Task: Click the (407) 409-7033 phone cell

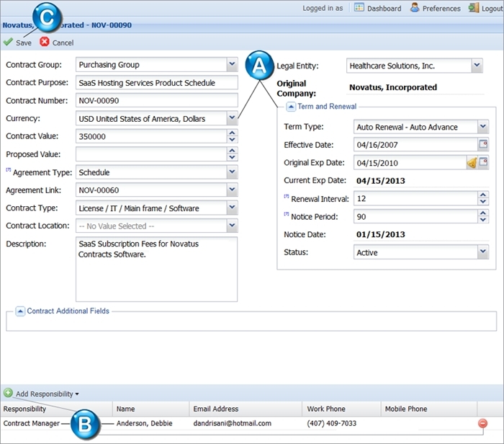Action: coord(331,423)
